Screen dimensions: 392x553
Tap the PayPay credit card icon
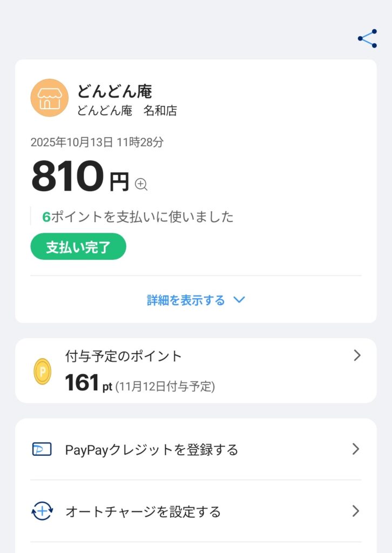(42, 449)
